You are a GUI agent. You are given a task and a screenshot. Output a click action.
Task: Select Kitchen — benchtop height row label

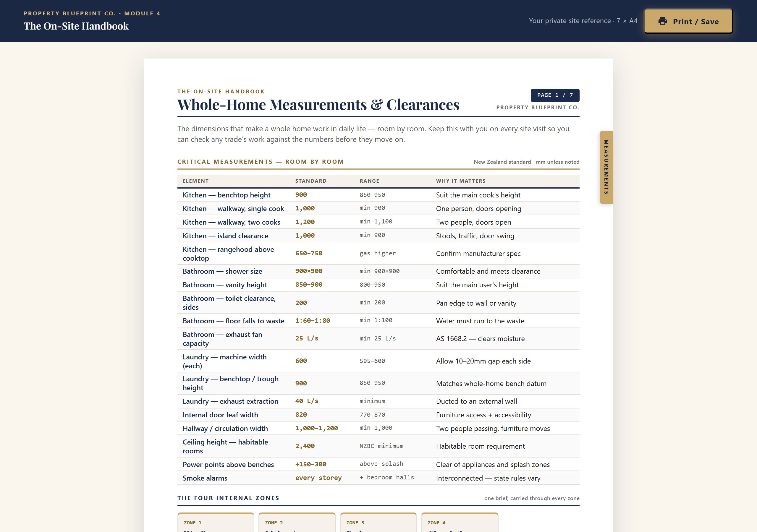227,195
